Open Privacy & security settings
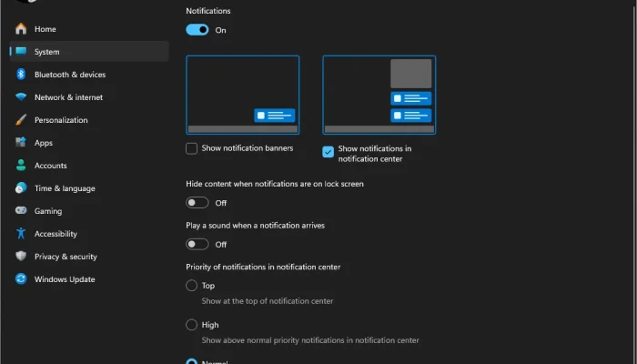 pyautogui.click(x=89, y=257)
